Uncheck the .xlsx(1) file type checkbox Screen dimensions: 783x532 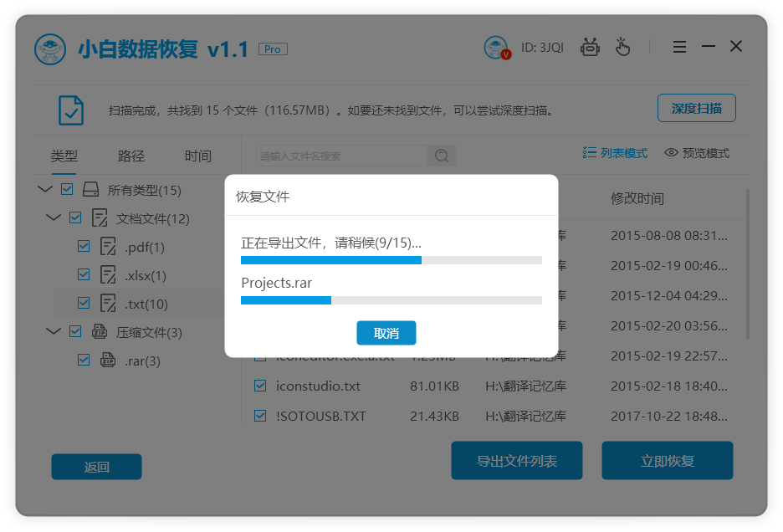(x=84, y=274)
